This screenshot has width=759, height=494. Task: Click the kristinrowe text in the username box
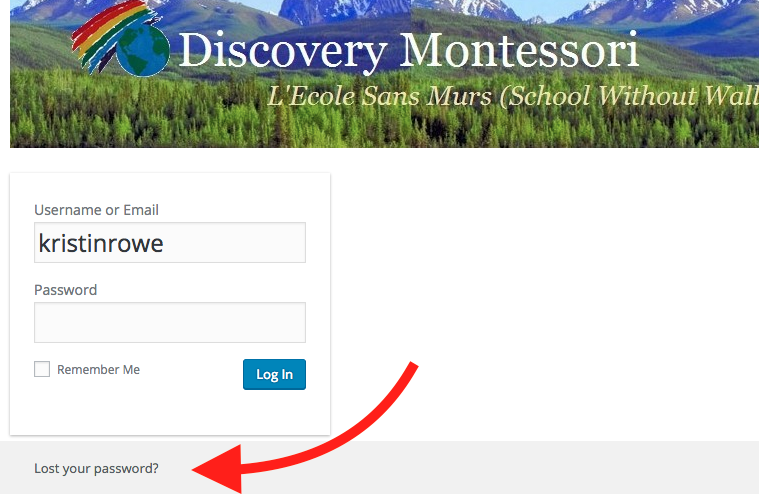point(101,243)
